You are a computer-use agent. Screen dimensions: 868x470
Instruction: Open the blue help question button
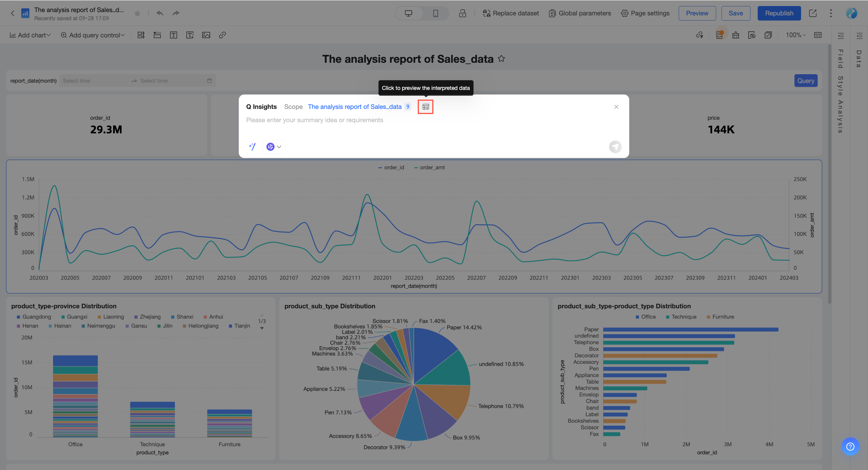(x=850, y=446)
